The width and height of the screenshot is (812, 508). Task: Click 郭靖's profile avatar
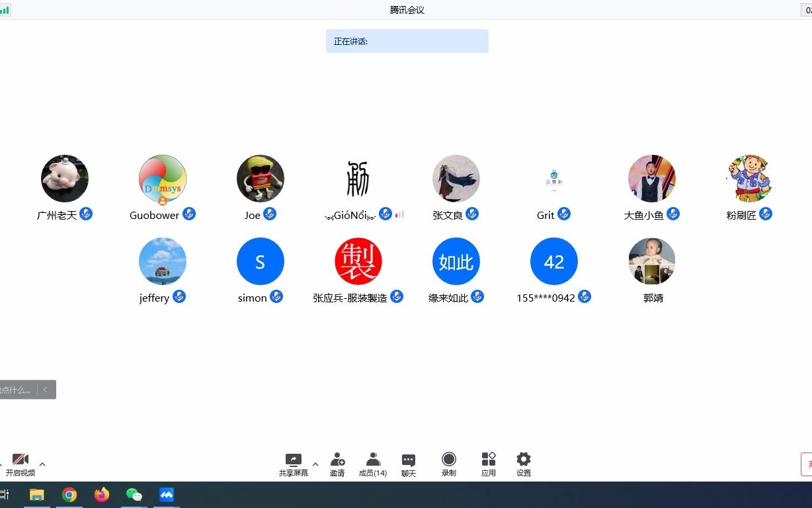point(651,261)
